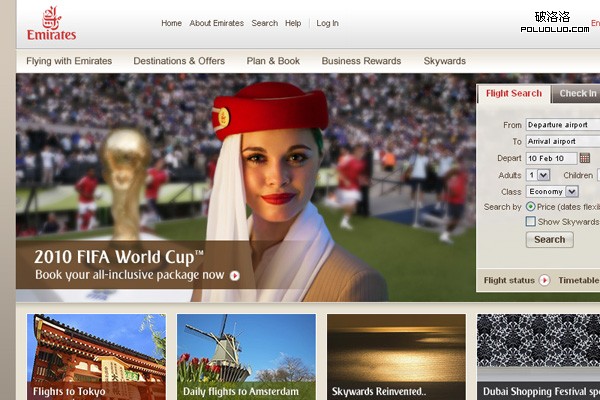Open the About Emirates link
This screenshot has height=400, width=600.
216,23
